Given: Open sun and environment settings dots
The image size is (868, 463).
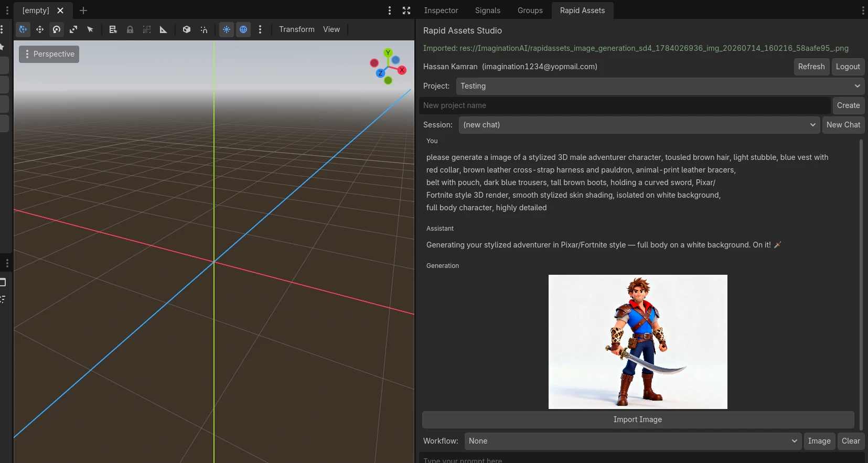Looking at the screenshot, I should (260, 29).
